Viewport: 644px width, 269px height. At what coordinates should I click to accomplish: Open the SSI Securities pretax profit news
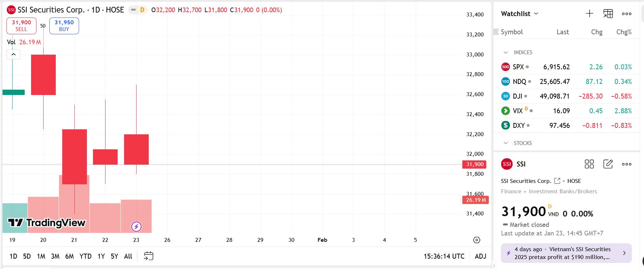pyautogui.click(x=566, y=253)
